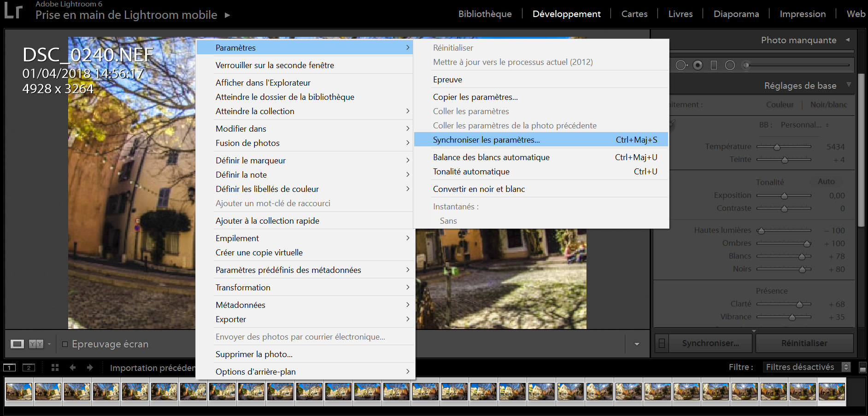Select Ajouter à la collection rapide
868x416 pixels.
(x=305, y=221)
